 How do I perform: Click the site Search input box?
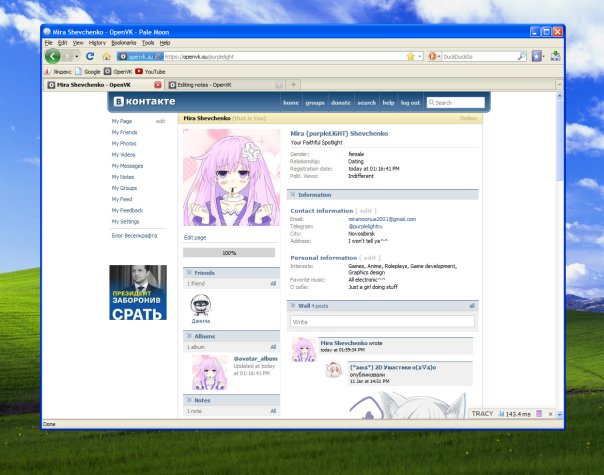click(456, 103)
